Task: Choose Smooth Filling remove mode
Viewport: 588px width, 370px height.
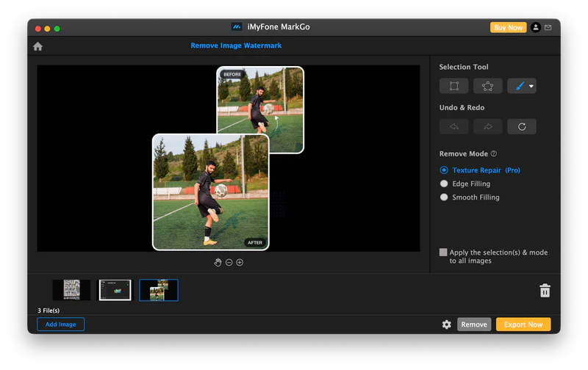Action: [444, 197]
